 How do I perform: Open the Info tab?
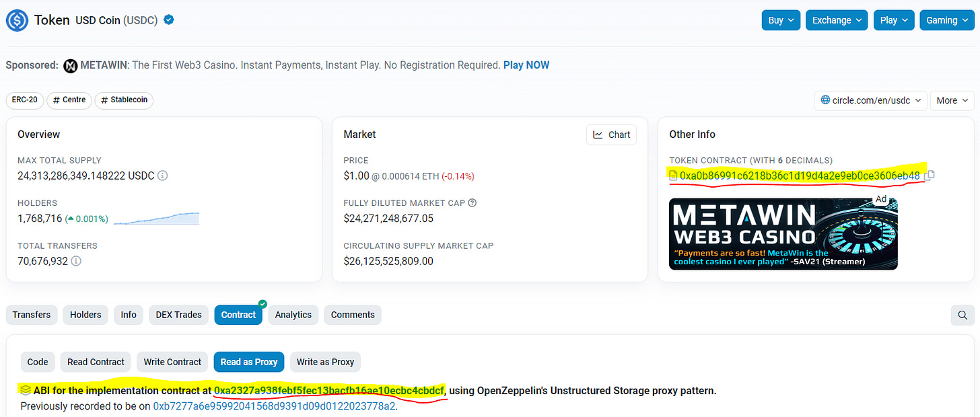click(129, 315)
